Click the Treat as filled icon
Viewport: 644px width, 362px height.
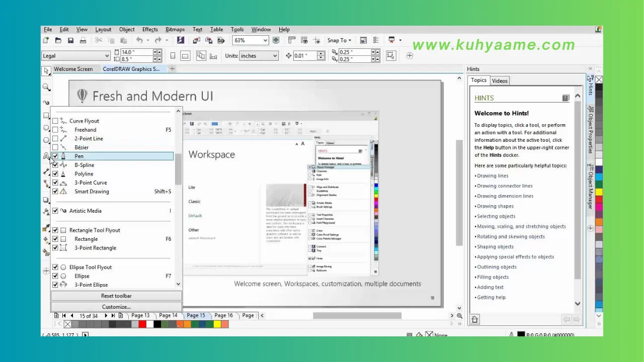(x=391, y=56)
